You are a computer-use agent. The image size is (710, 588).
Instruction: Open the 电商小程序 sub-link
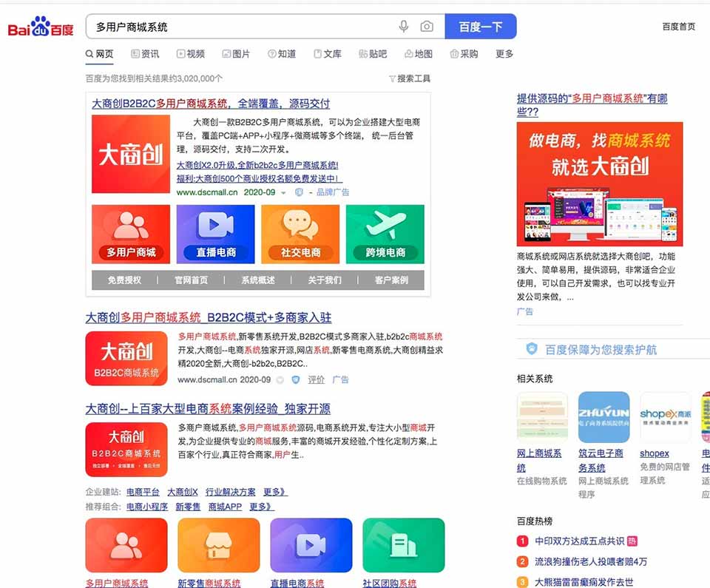click(147, 507)
